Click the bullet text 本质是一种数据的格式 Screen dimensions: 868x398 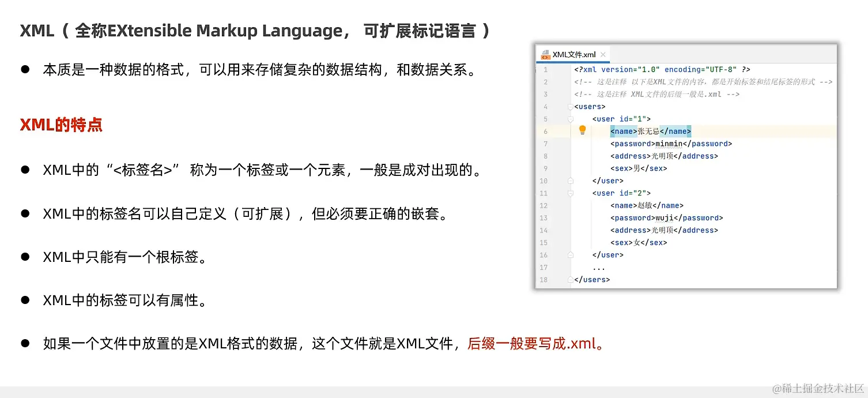click(260, 70)
